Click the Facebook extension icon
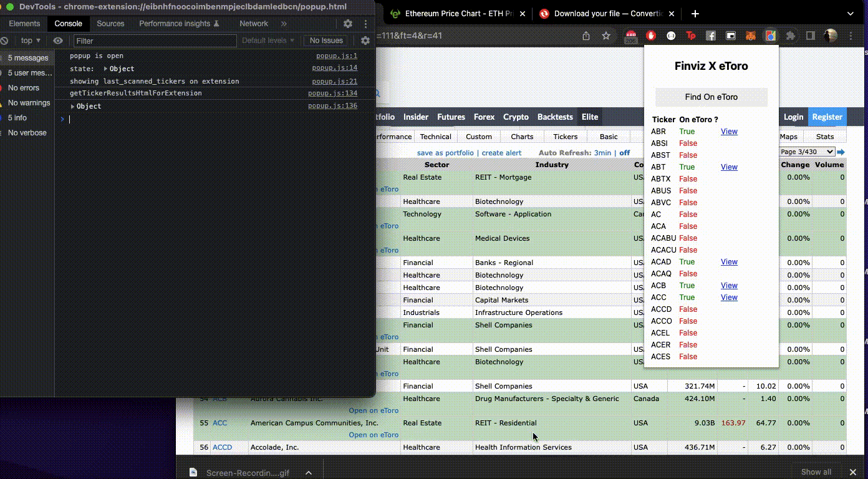This screenshot has width=868, height=479. (x=711, y=36)
